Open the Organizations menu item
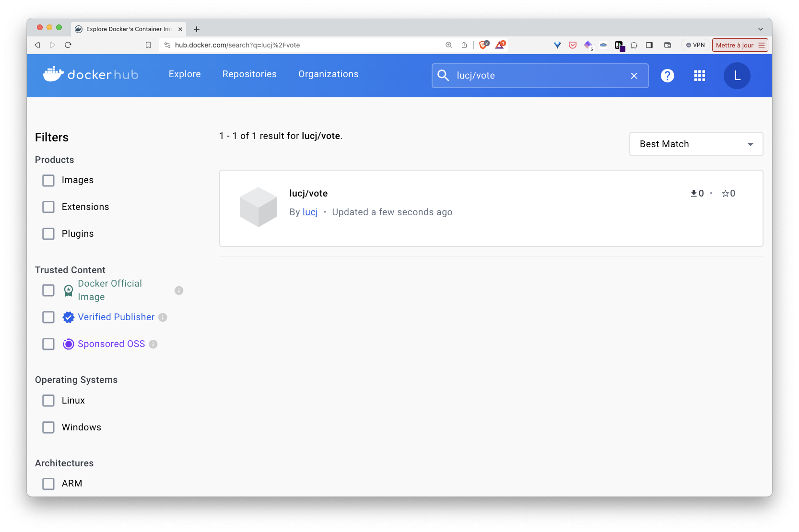799x532 pixels. (328, 74)
